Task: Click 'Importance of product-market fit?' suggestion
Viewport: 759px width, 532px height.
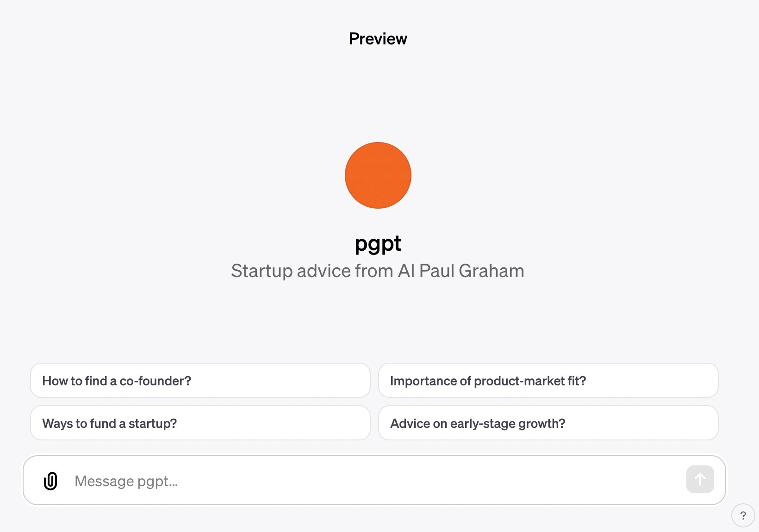Action: 548,380
